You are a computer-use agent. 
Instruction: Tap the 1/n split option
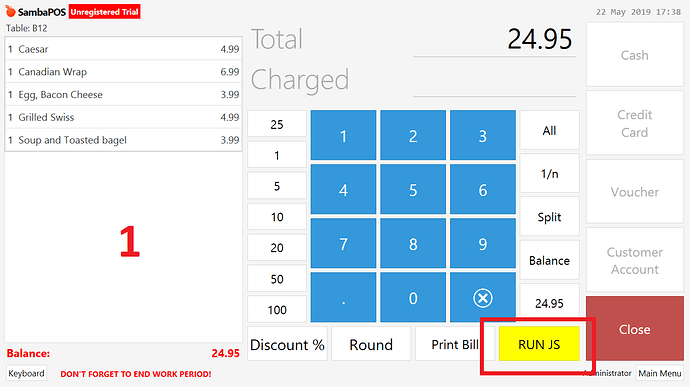pos(549,173)
